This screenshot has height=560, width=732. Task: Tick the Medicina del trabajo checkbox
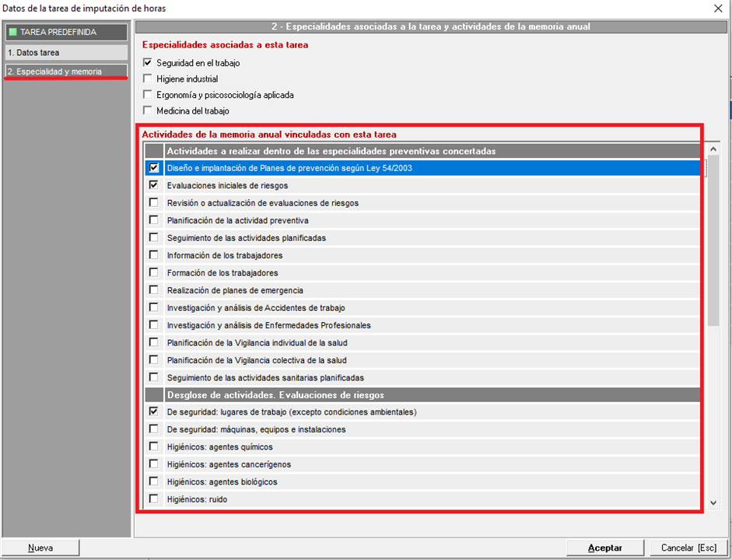(148, 111)
